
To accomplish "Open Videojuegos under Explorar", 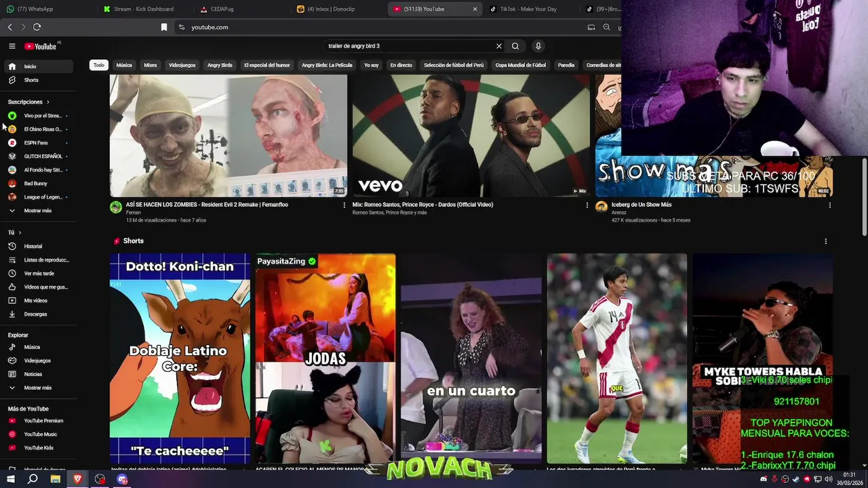I will (38, 361).
